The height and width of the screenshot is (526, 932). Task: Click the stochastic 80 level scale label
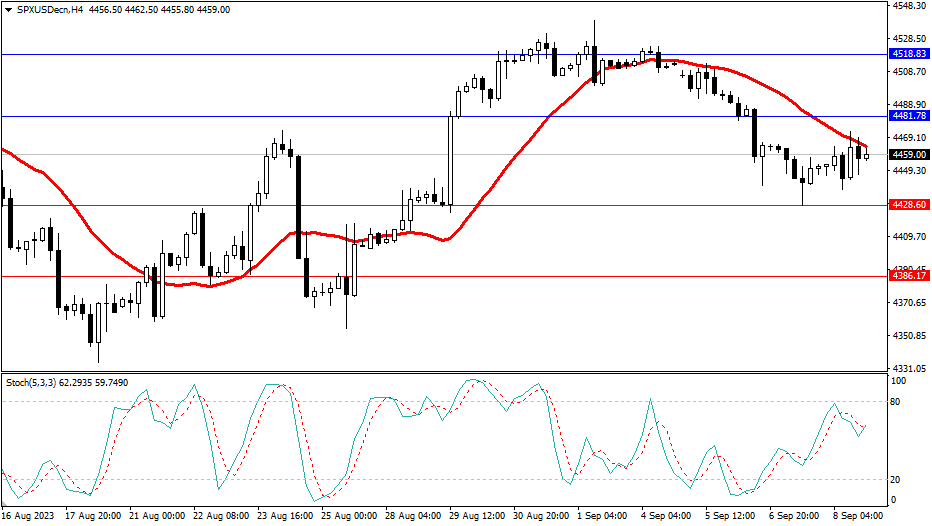coord(897,402)
